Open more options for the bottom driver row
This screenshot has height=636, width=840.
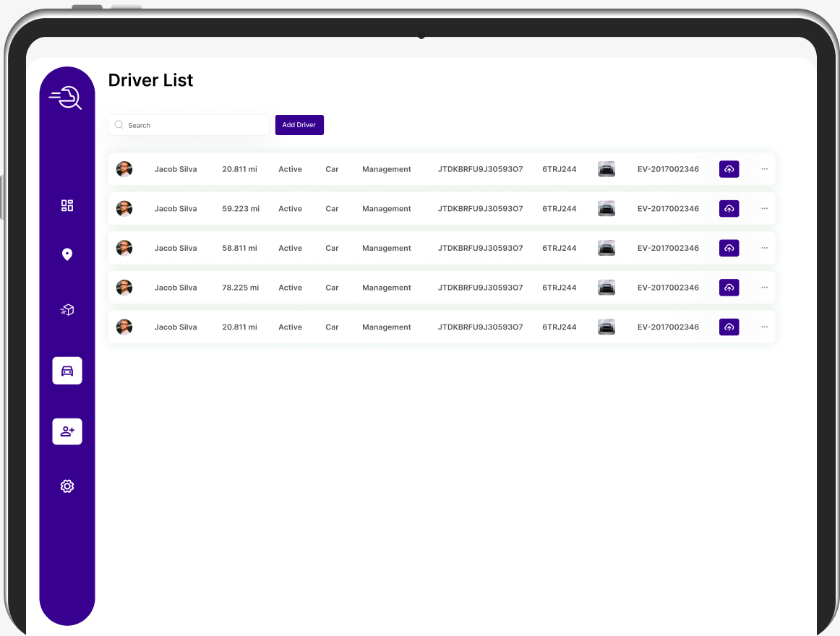point(765,327)
